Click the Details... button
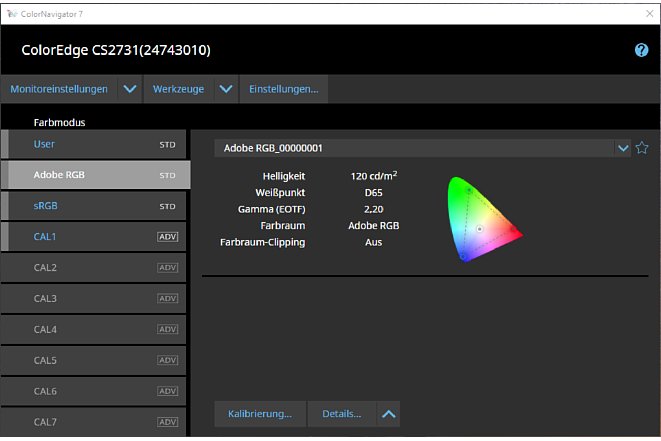 [x=341, y=414]
